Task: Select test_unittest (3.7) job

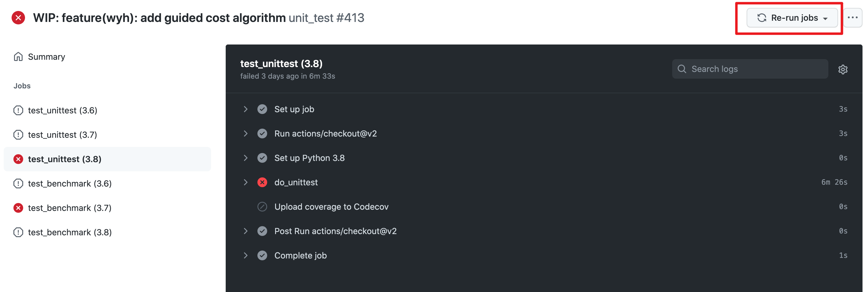Action: coord(62,135)
